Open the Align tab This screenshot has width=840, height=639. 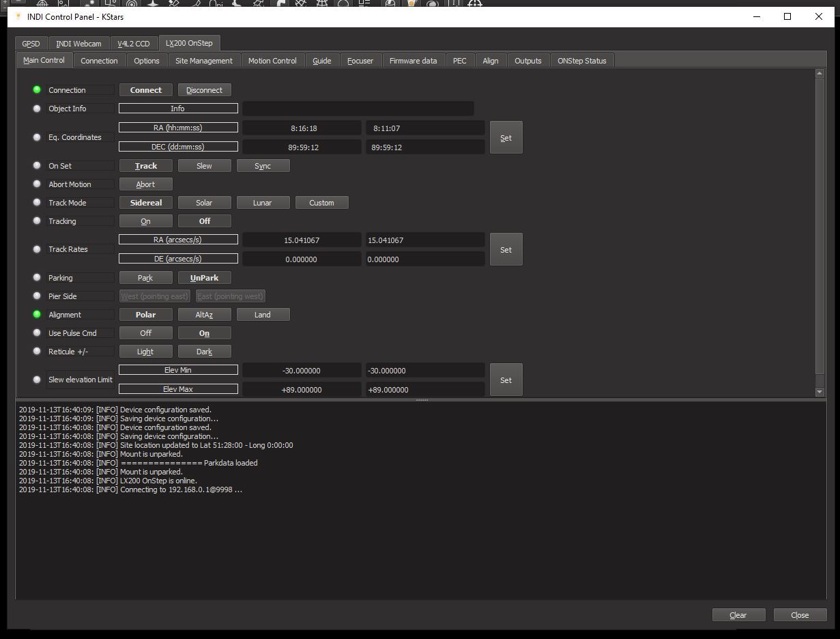pyautogui.click(x=491, y=61)
